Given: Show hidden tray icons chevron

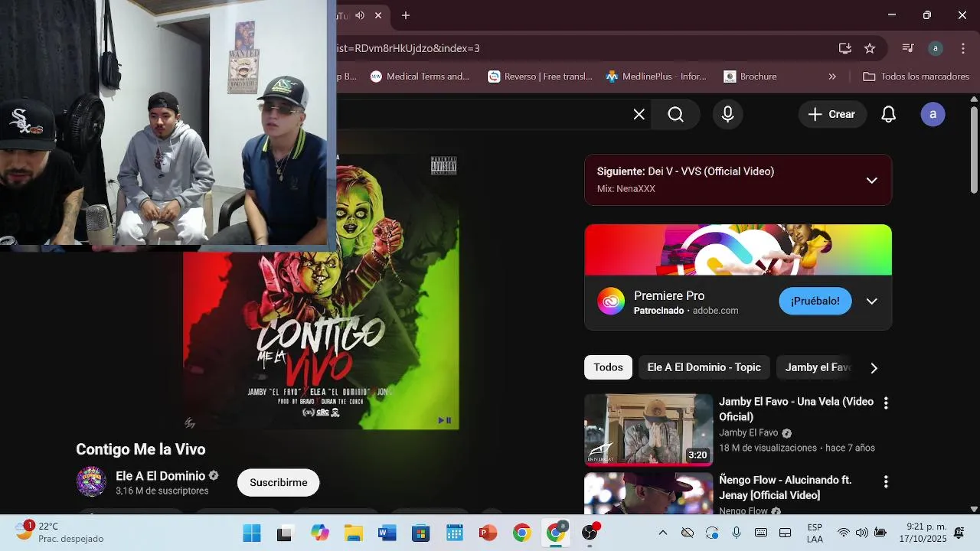Looking at the screenshot, I should click(663, 533).
